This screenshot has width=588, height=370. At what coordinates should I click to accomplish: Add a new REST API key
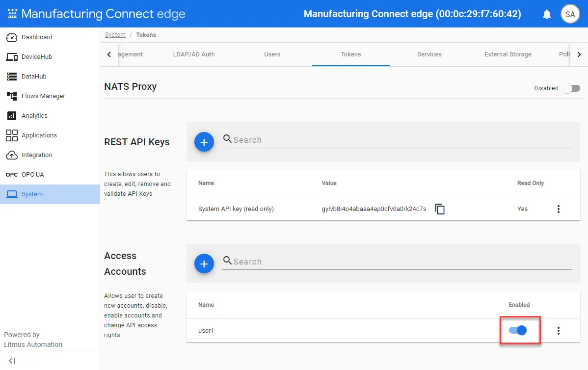pos(204,142)
